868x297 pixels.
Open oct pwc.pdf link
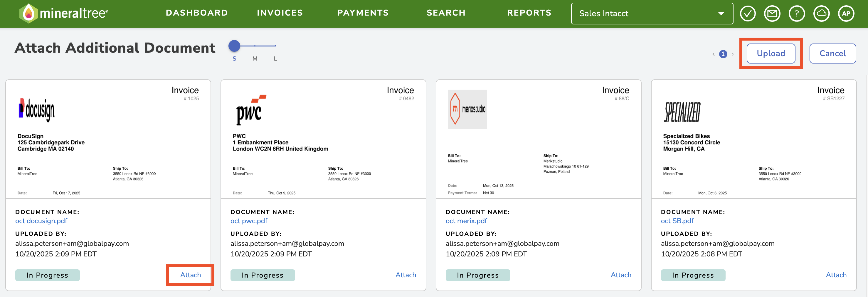point(249,221)
